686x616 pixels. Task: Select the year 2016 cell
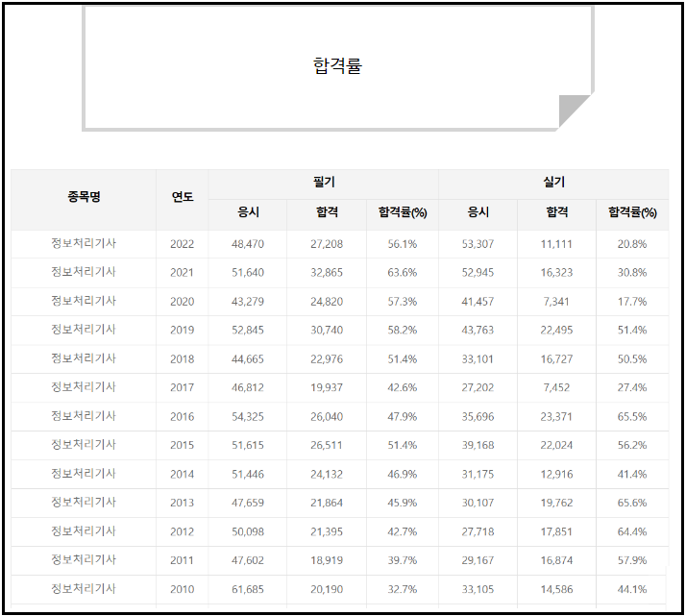coord(182,416)
